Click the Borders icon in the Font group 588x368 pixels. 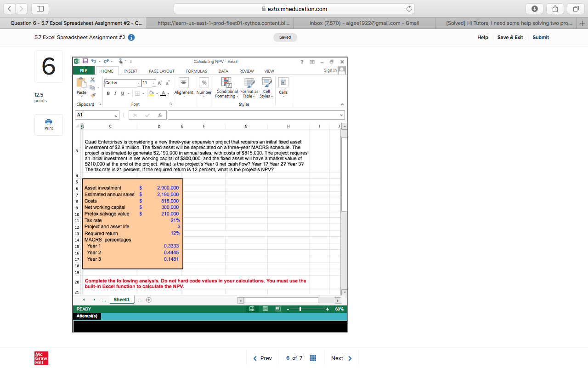pyautogui.click(x=137, y=93)
